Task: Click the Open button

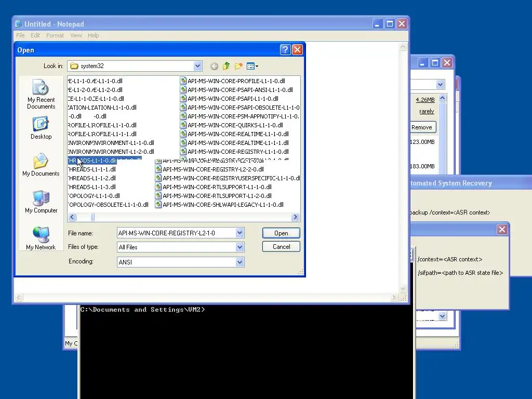Action: point(281,233)
